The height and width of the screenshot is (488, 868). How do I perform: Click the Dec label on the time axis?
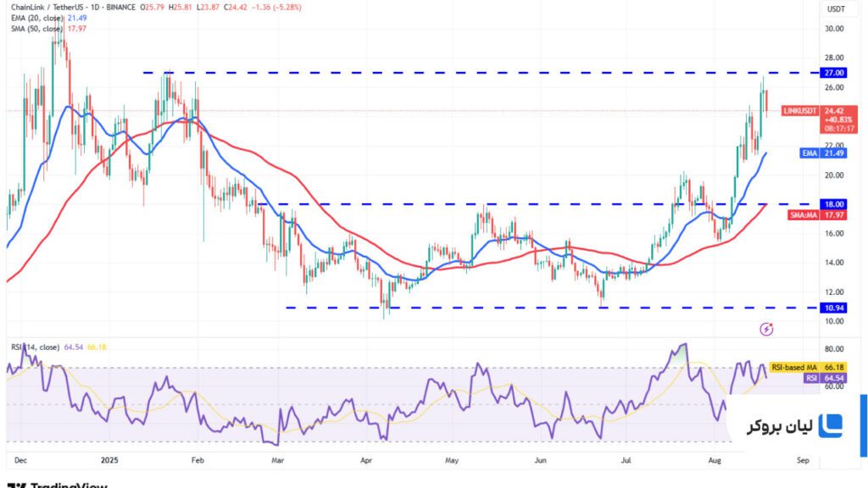coord(20,460)
